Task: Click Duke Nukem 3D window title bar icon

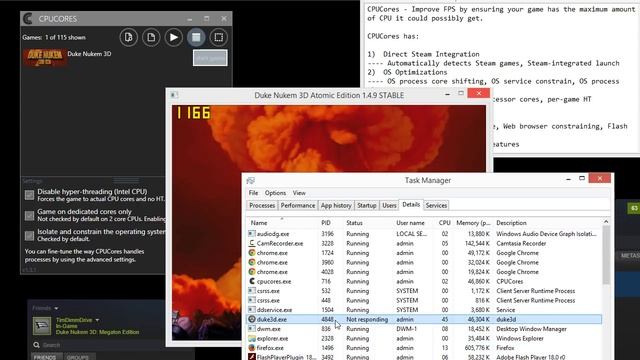Action: click(x=174, y=95)
